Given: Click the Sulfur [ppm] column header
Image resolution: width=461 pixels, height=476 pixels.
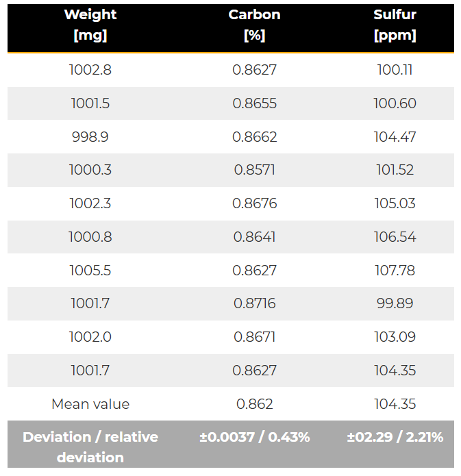Looking at the screenshot, I should coord(395,25).
